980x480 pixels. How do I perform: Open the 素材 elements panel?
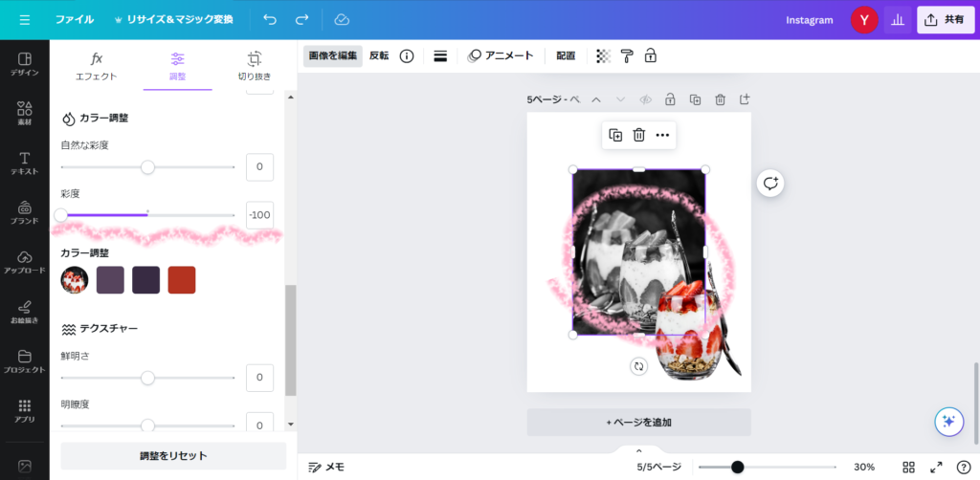[x=24, y=114]
